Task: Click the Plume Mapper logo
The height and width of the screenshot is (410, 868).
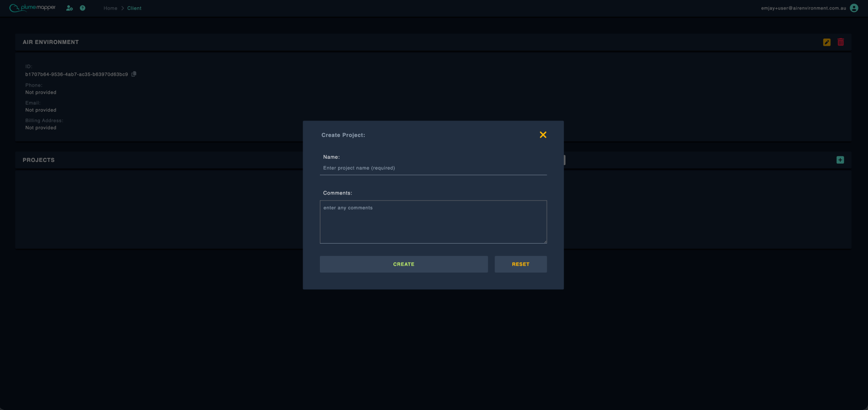Action: [33, 8]
